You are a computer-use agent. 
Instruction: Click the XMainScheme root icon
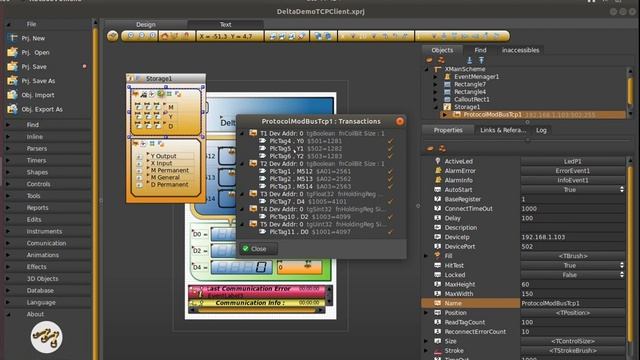pos(438,69)
